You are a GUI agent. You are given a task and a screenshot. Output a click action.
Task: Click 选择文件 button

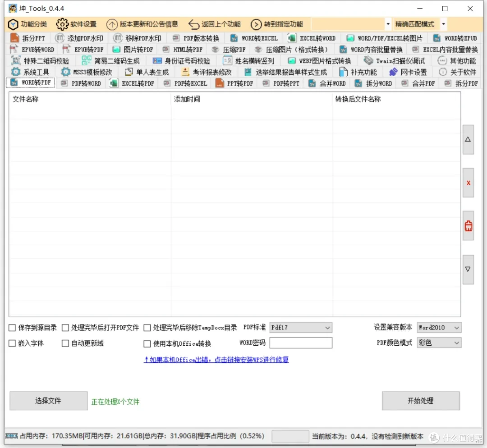(x=48, y=401)
